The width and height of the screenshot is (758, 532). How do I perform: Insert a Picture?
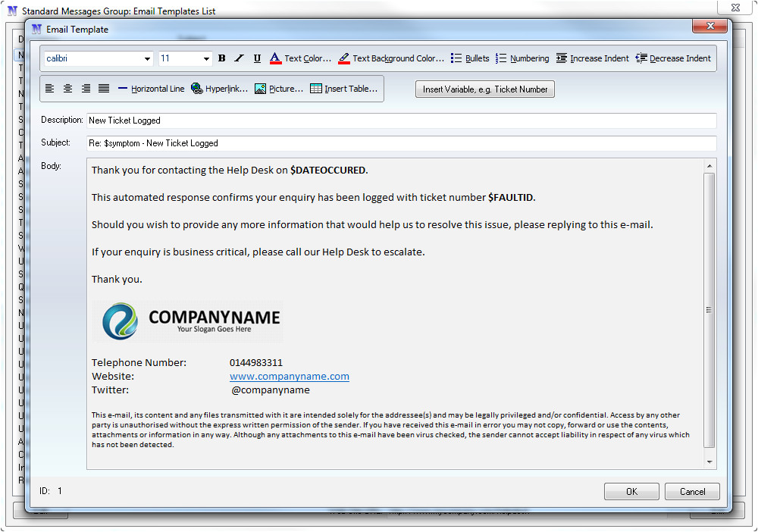[x=278, y=89]
